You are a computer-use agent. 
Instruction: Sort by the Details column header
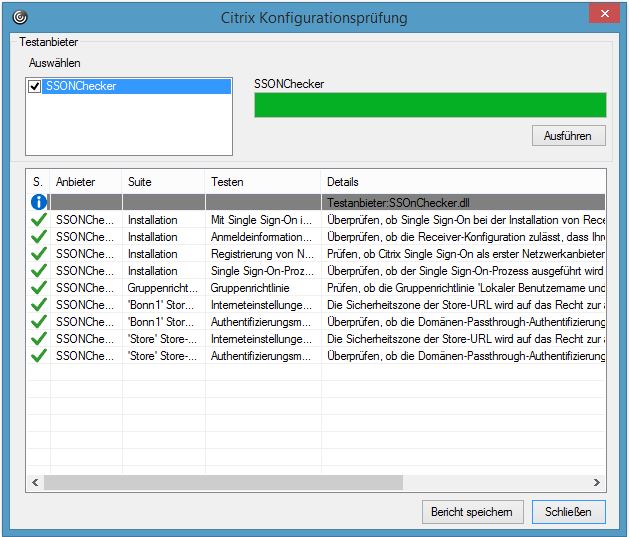pyautogui.click(x=464, y=182)
